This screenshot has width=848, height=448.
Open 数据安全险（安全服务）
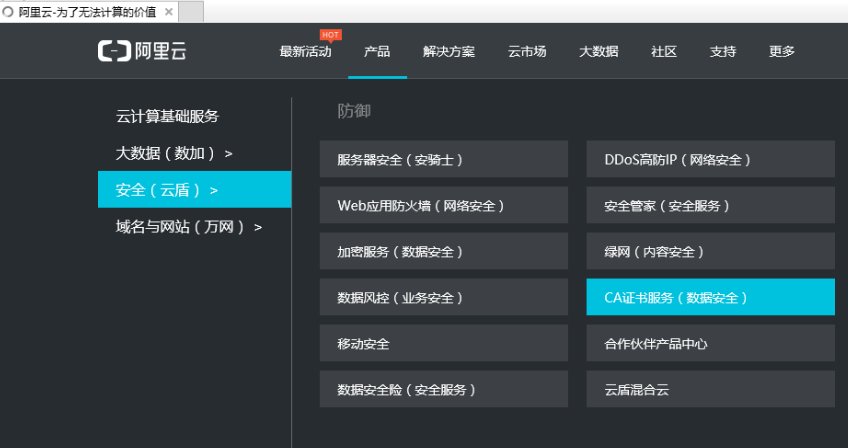point(444,389)
